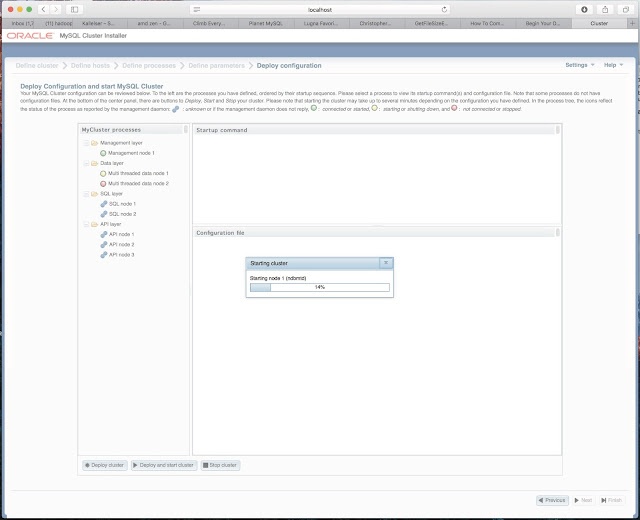Toggle the MyCluster processes panel handle
640x520 pixels.
pyautogui.click(x=186, y=130)
